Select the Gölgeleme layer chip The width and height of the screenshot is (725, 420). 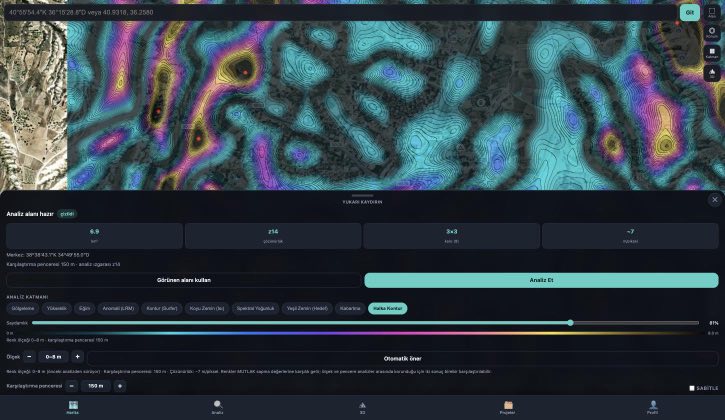(x=23, y=309)
